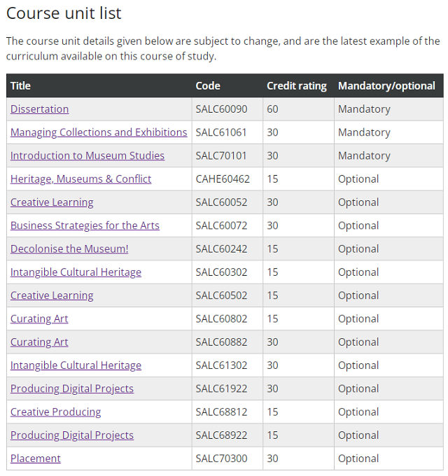The height and width of the screenshot is (476, 448).
Task: Open Curating Art link for SALC60882
Action: point(39,342)
